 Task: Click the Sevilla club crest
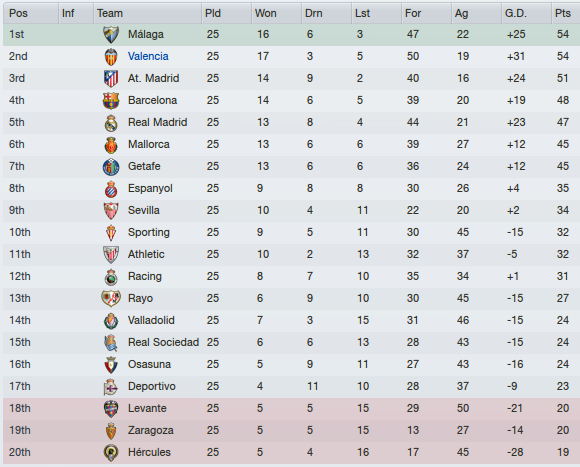tap(111, 211)
